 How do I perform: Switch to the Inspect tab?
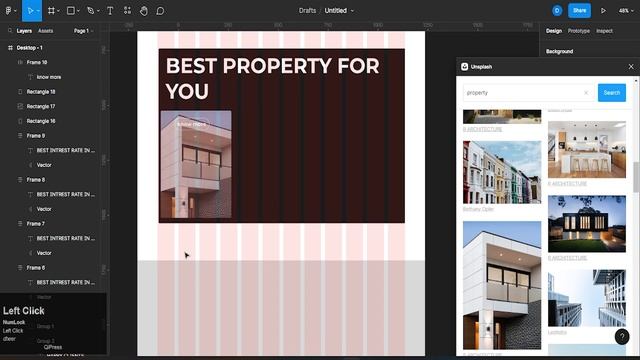[x=604, y=31]
